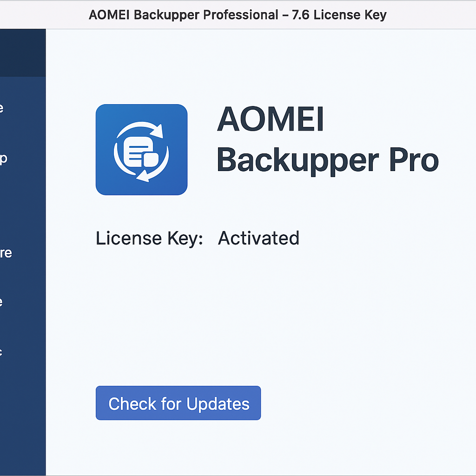Viewport: 476px width, 476px height.
Task: Select the License Key label
Action: tap(149, 238)
